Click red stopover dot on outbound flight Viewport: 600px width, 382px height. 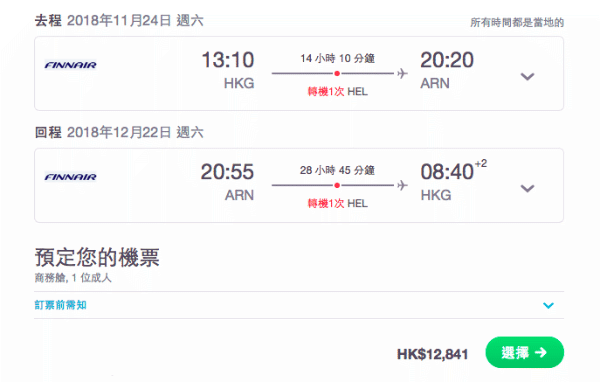(x=337, y=73)
